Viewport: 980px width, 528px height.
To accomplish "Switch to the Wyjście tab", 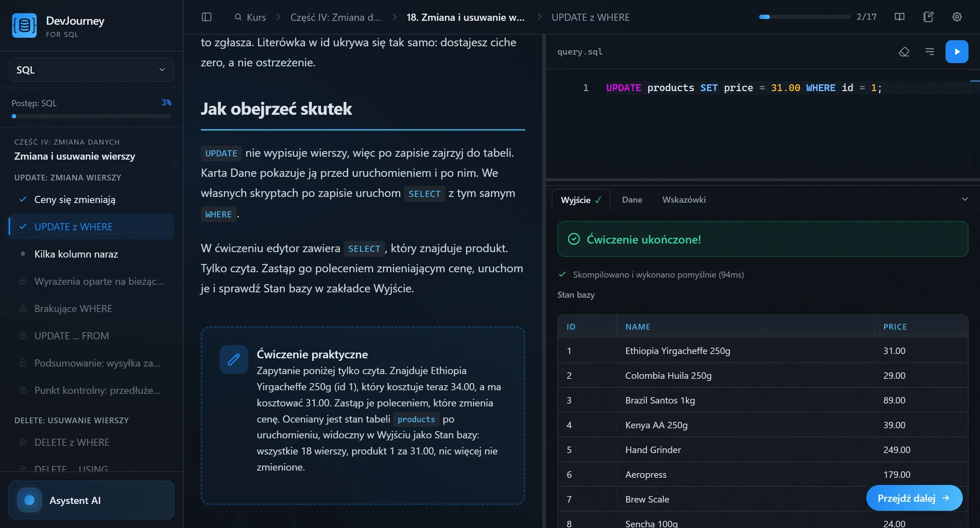I will click(x=580, y=200).
